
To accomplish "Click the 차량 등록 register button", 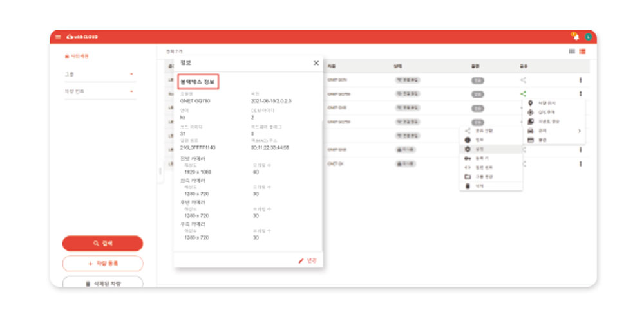I will point(102,264).
